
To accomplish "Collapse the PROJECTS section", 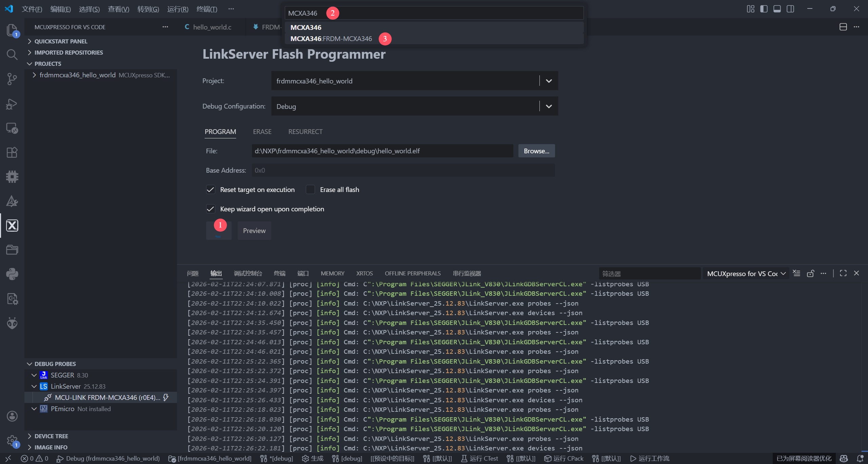I will 48,64.
